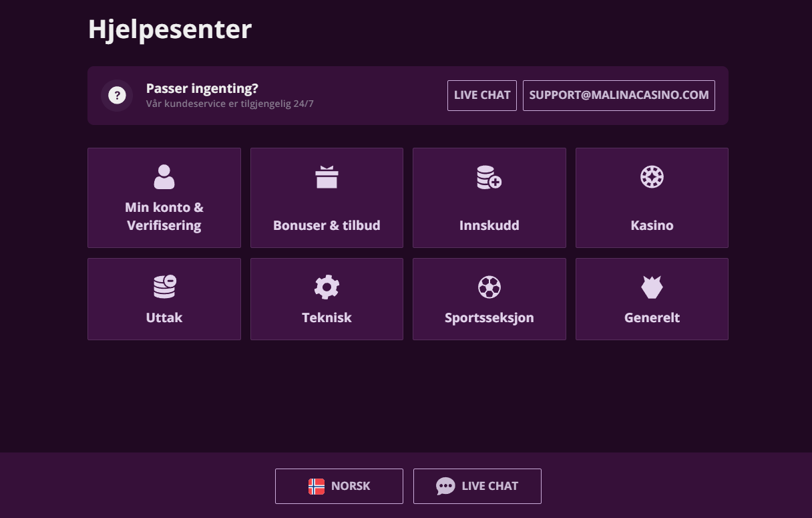Viewport: 812px width, 518px height.
Task: Open the NORSK language selector
Action: coord(339,486)
